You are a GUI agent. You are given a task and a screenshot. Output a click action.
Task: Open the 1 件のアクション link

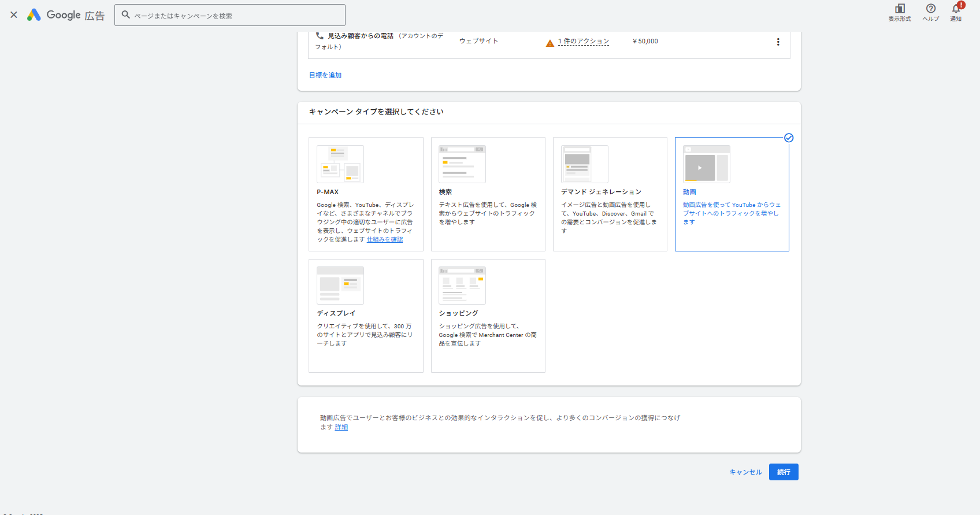584,42
